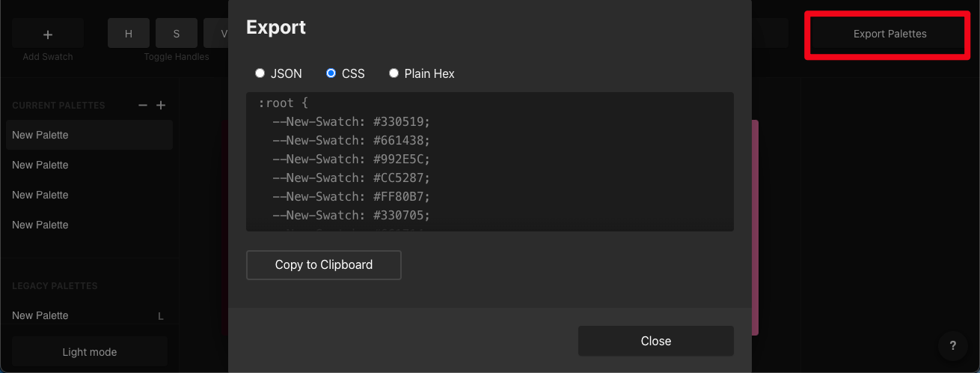980x373 pixels.
Task: Click the L badge on legacy palette
Action: point(160,316)
